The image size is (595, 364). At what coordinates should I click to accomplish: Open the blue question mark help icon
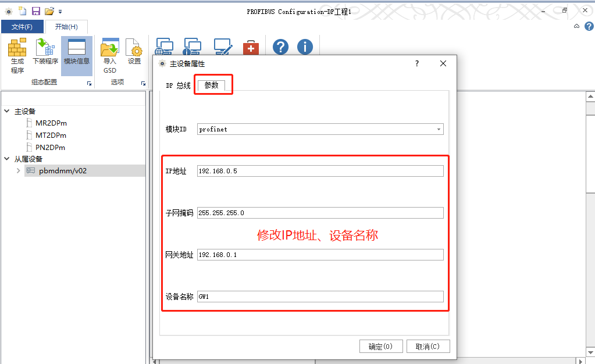click(281, 47)
